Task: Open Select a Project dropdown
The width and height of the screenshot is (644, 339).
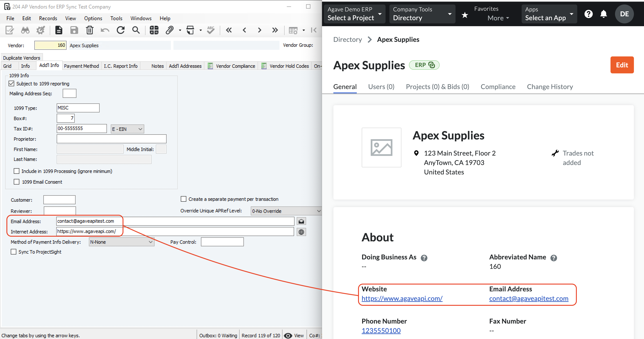Action: coord(354,14)
